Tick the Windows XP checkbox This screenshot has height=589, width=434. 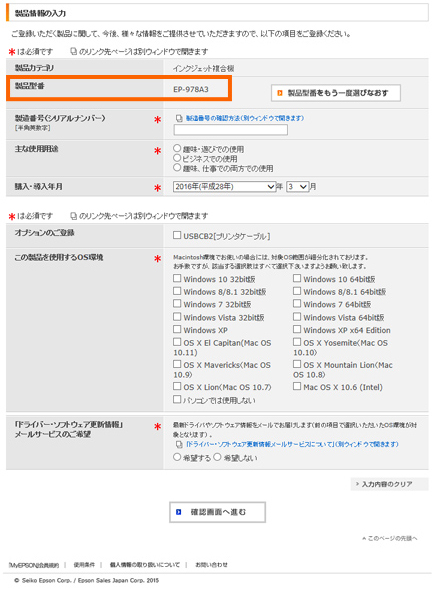tap(177, 329)
